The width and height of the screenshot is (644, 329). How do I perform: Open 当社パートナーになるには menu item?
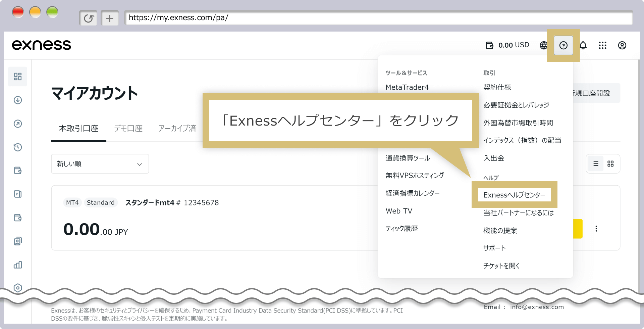519,213
